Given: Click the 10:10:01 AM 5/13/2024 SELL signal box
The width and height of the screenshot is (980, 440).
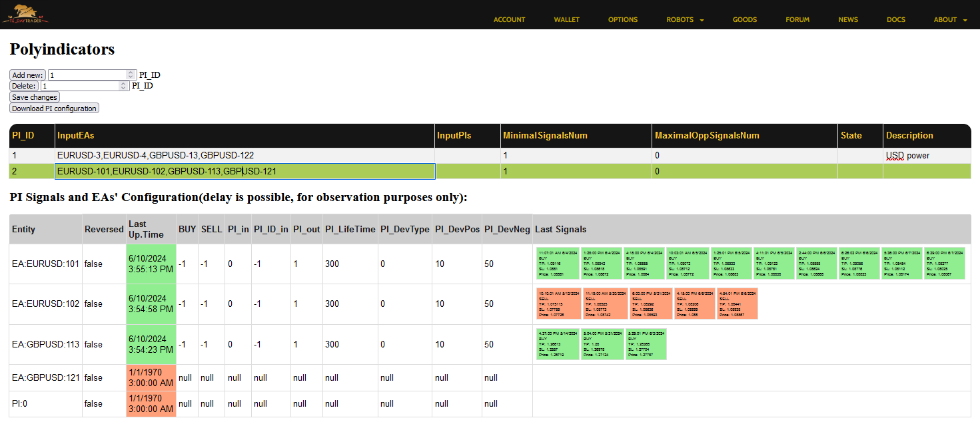Looking at the screenshot, I should point(557,304).
